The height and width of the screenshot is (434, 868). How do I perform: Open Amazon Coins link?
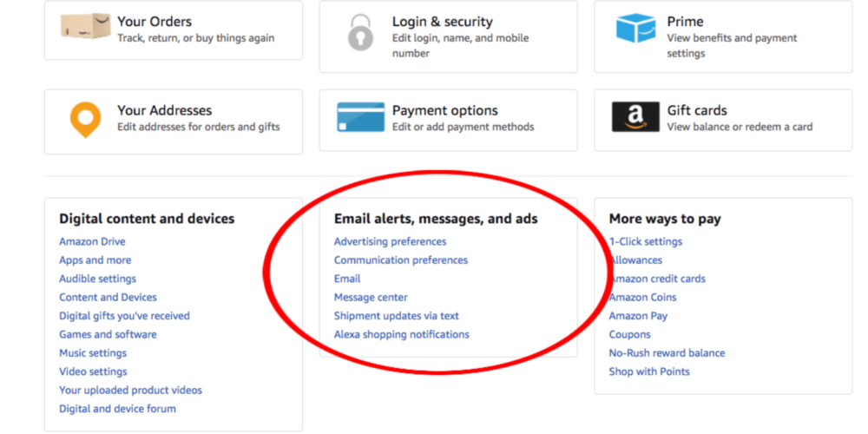[642, 297]
